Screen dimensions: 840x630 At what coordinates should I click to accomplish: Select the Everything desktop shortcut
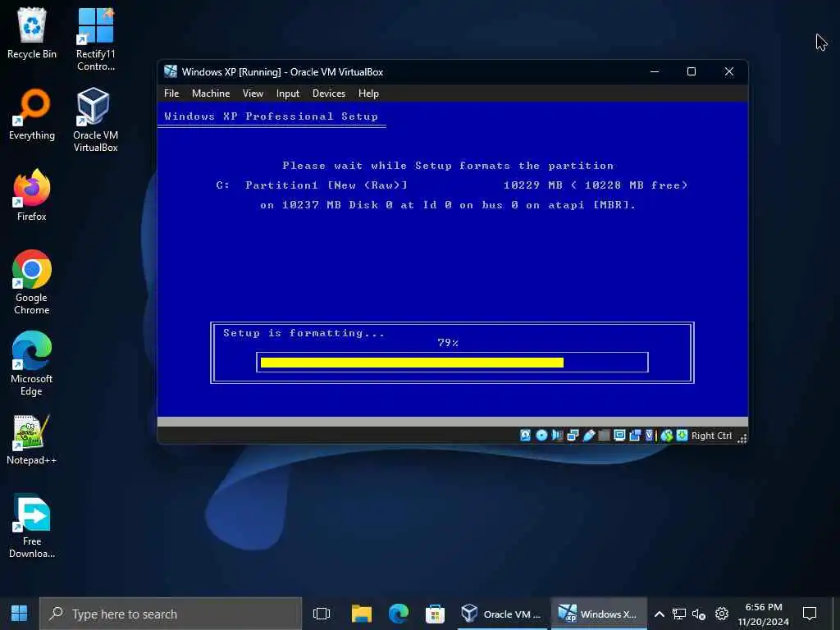(x=32, y=115)
